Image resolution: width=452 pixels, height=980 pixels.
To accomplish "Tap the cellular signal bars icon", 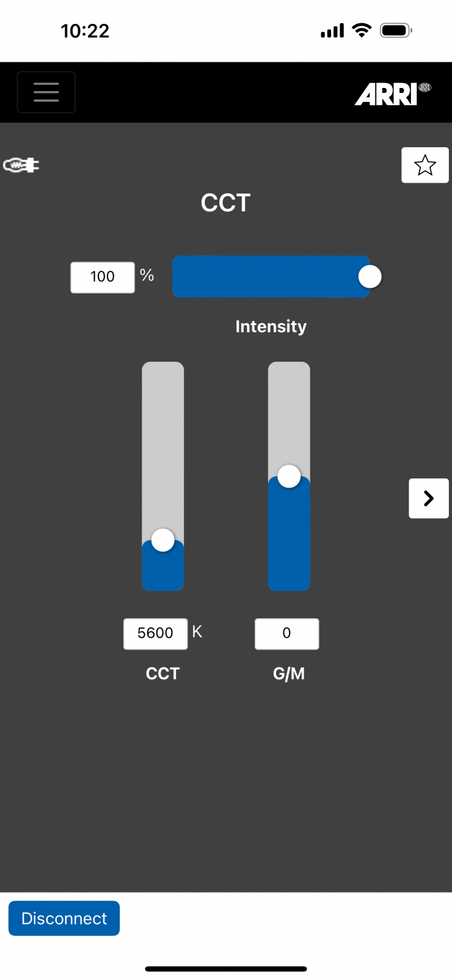I will [332, 31].
